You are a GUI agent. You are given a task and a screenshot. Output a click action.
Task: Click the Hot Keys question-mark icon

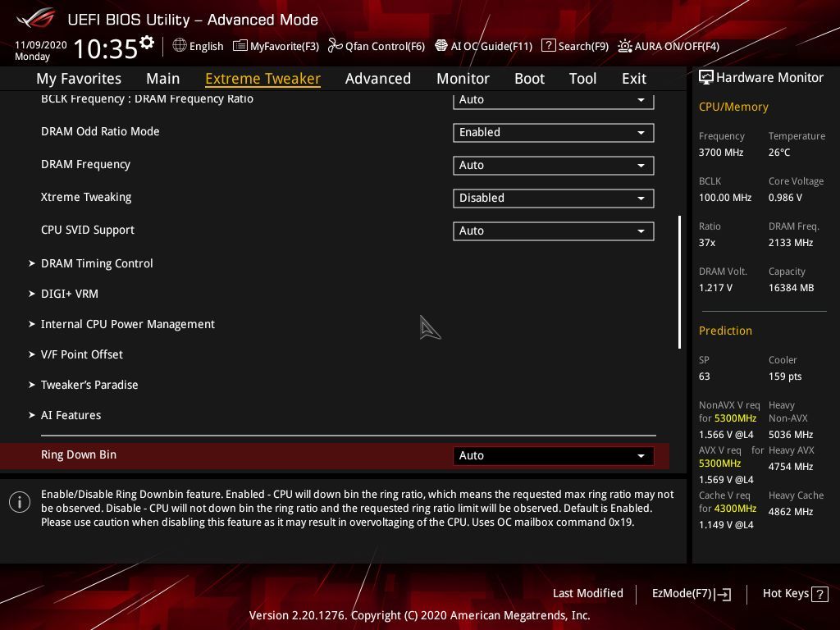(819, 594)
